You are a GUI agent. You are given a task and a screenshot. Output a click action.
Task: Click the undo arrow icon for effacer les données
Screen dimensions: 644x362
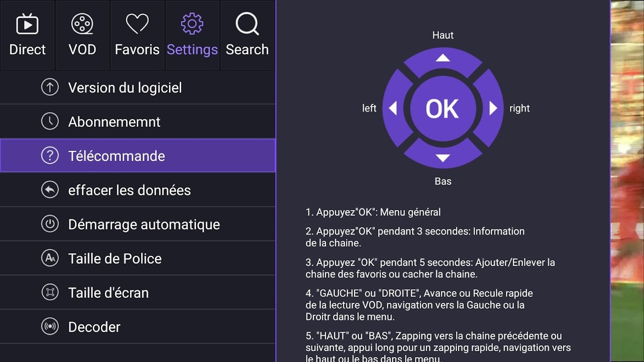(50, 190)
